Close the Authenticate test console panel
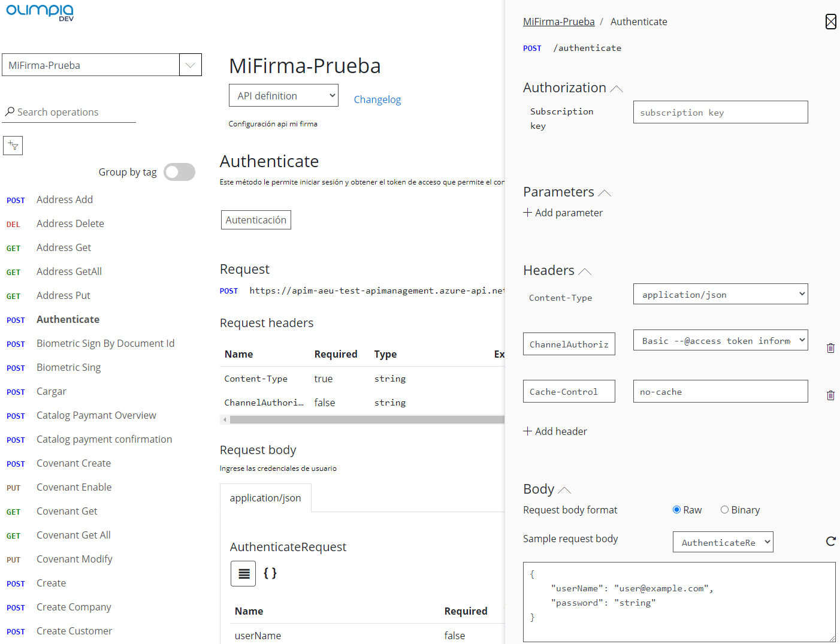Screen dimensions: 840x644 point(830,22)
